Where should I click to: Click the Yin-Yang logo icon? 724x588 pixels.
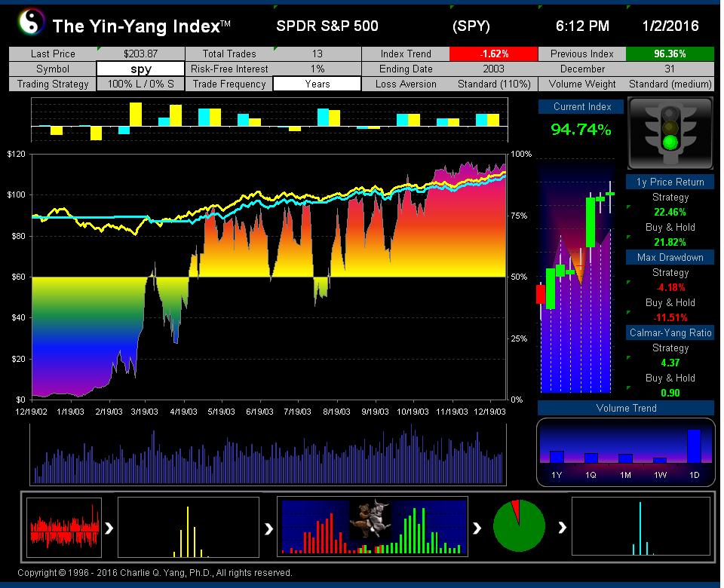[32, 22]
